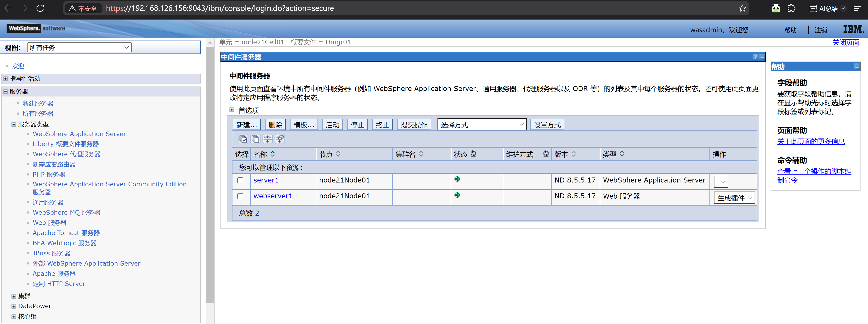868x324 pixels.
Task: Open the webserver1 link
Action: [x=273, y=196]
